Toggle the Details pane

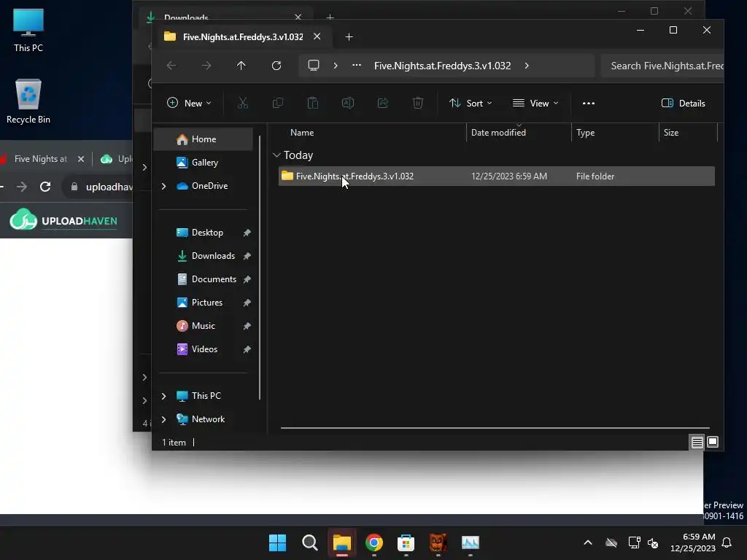pos(683,103)
